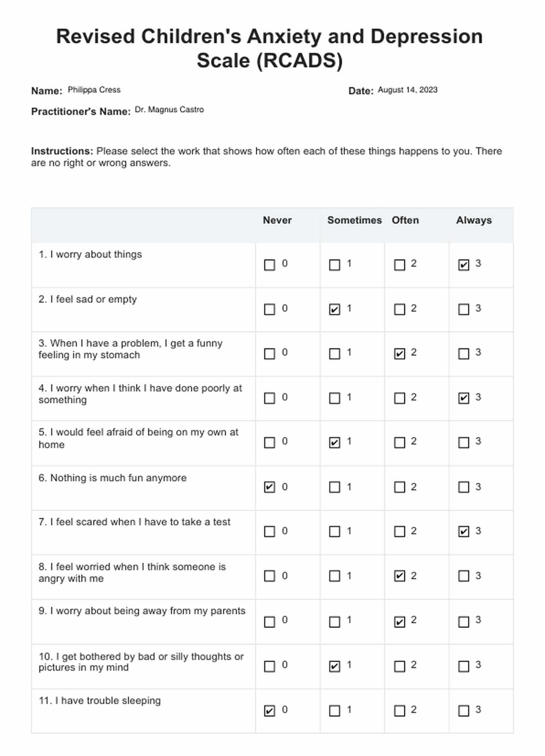
Task: Select 'Often' for 'I feel sad or empty'
Action: [399, 309]
